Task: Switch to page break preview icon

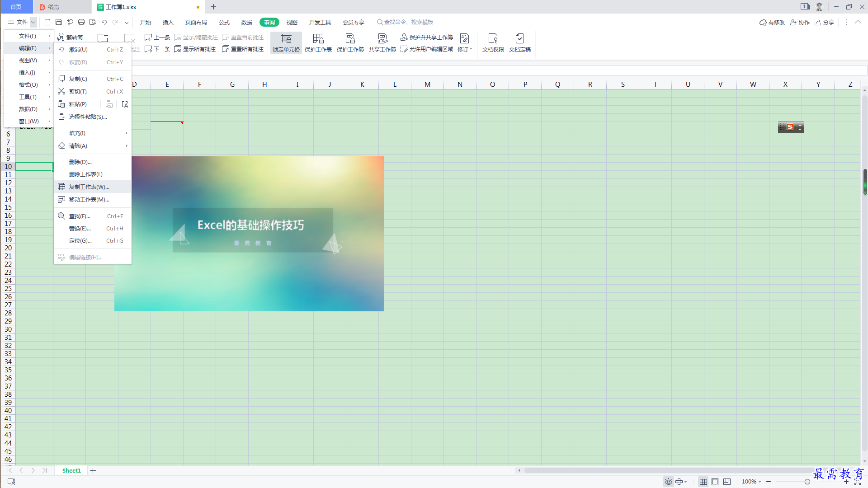Action: tap(727, 482)
